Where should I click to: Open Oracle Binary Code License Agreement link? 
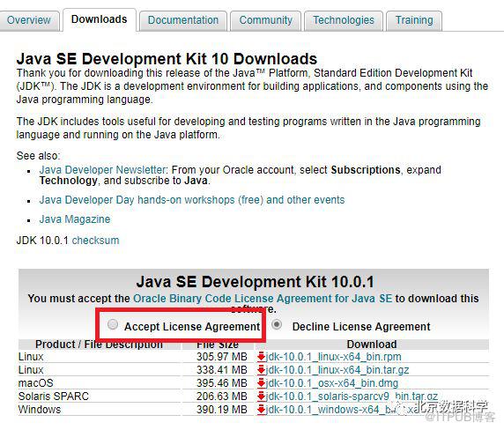(x=263, y=298)
